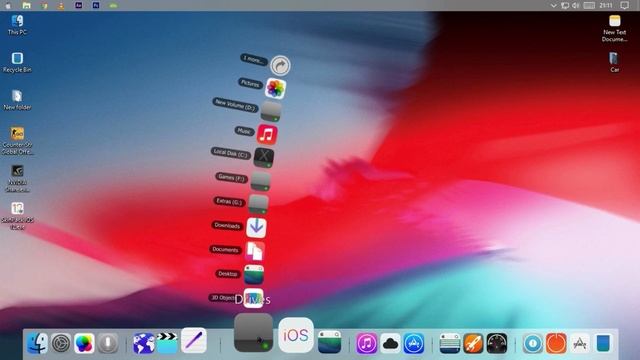
Task: Open the notification center icon
Action: point(624,5)
